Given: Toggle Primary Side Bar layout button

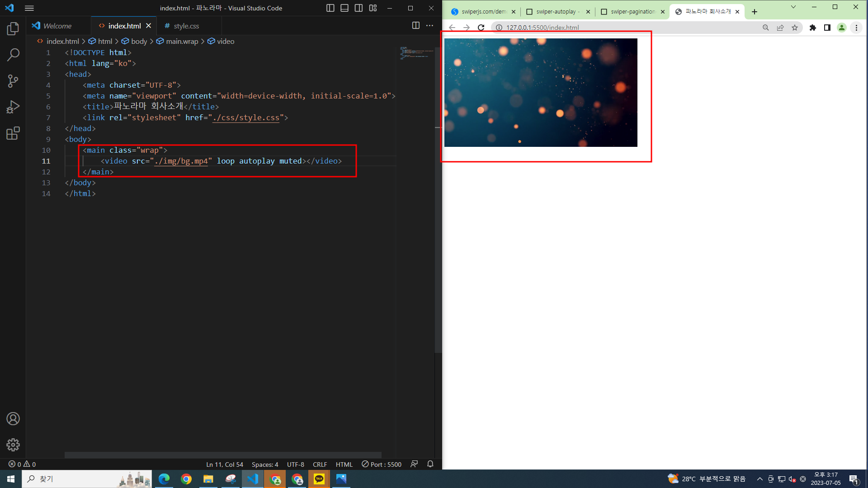Looking at the screenshot, I should click(x=330, y=8).
